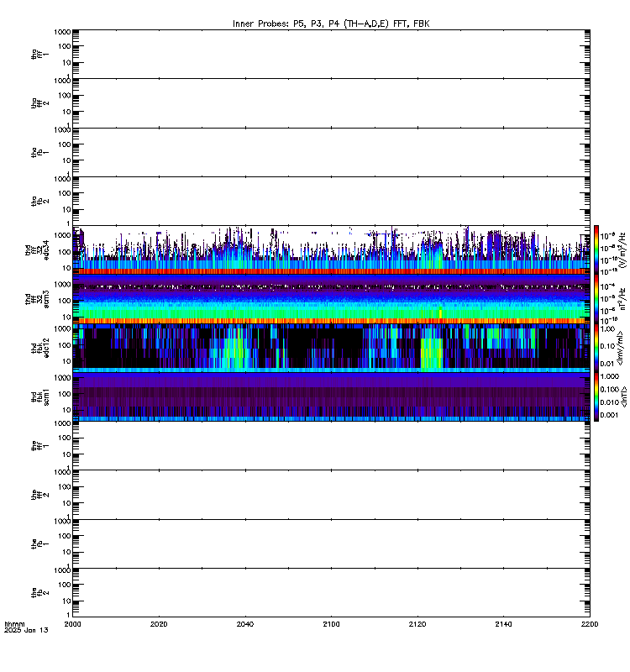Click the 2120 time-axis label
630x672 pixels.
417,624
